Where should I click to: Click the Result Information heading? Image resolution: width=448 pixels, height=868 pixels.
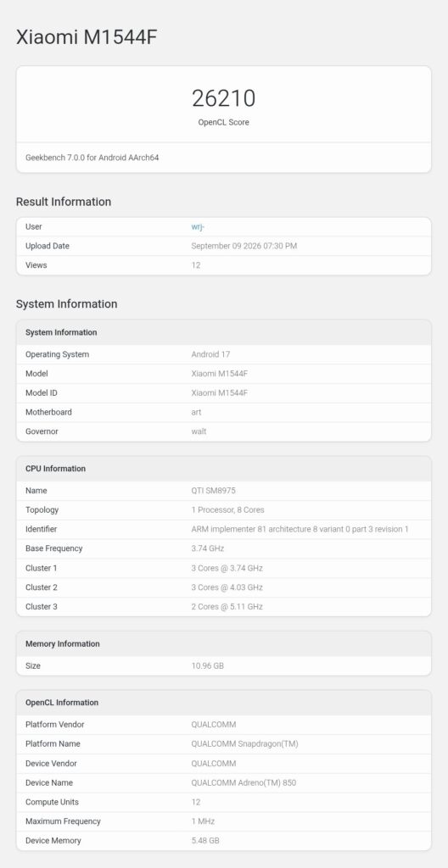(x=64, y=202)
